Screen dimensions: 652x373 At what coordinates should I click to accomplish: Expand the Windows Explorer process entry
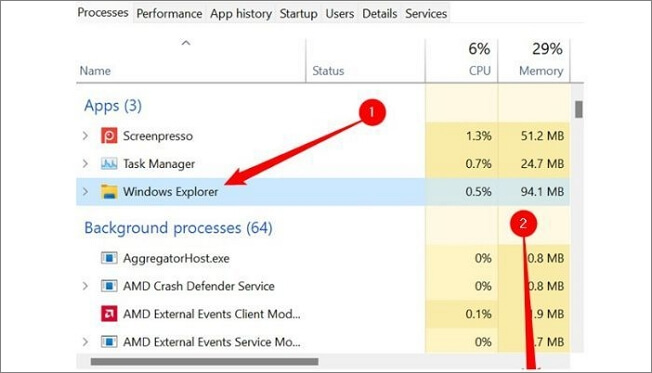85,191
